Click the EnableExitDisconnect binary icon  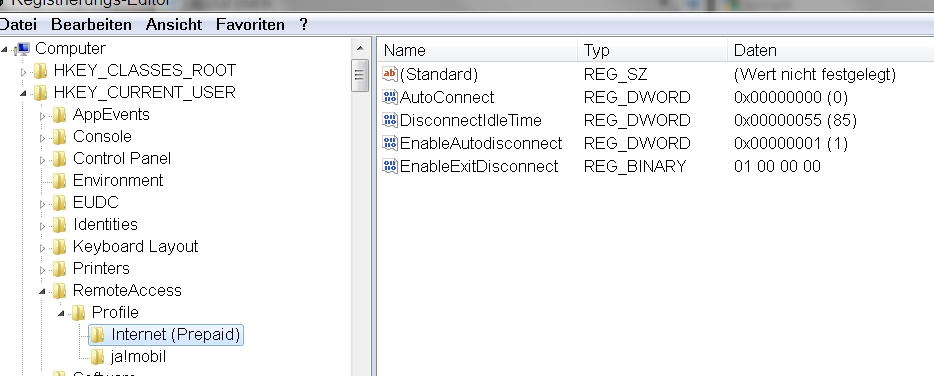click(x=390, y=166)
